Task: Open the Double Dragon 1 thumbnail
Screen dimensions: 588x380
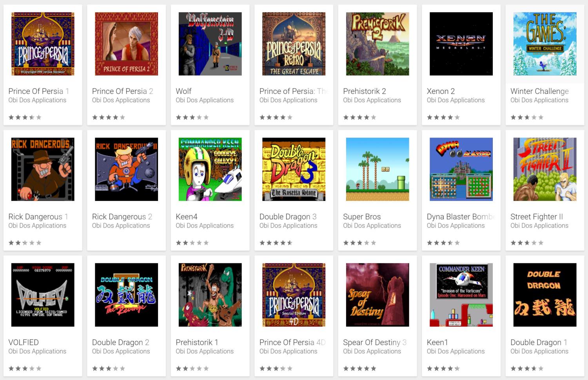Action: pyautogui.click(x=545, y=295)
